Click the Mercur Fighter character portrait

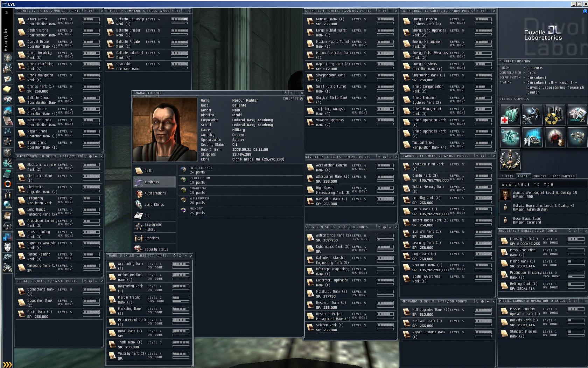click(x=165, y=129)
